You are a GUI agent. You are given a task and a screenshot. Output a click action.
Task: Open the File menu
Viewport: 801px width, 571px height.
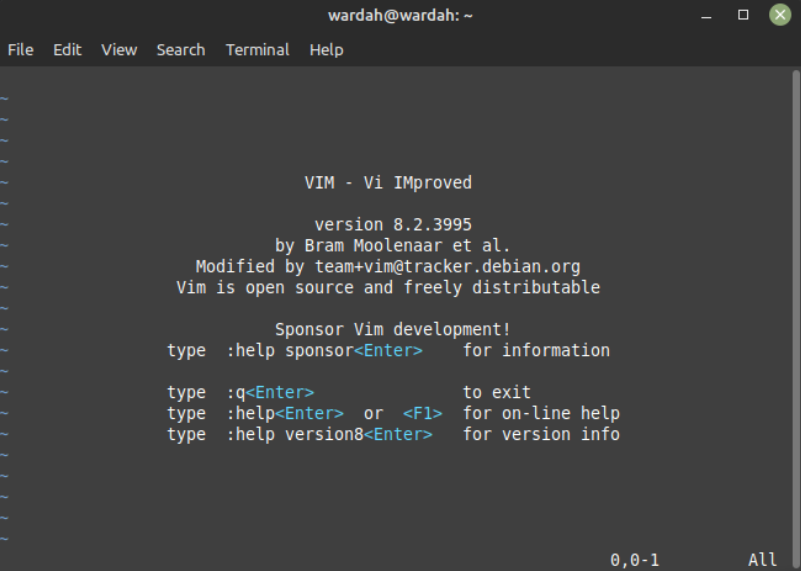coord(20,50)
